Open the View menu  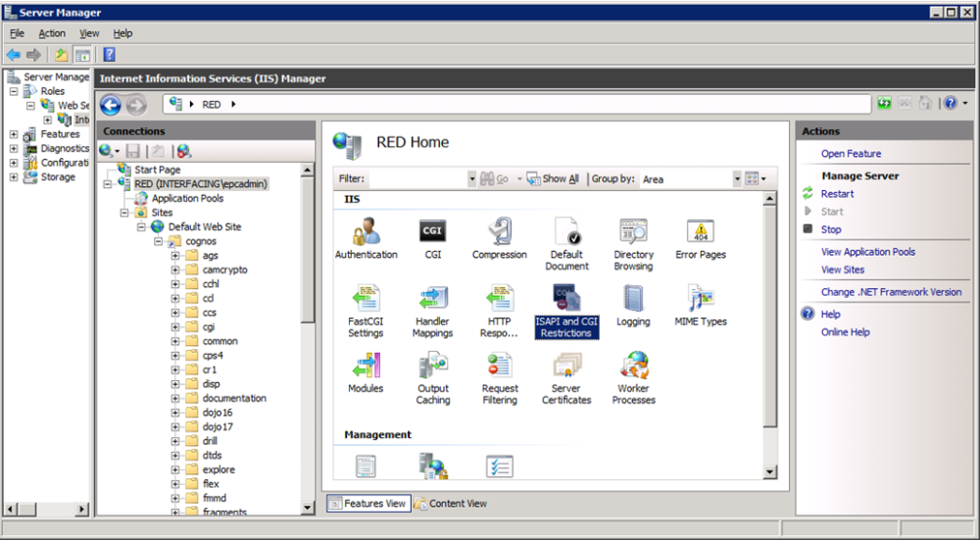[89, 33]
